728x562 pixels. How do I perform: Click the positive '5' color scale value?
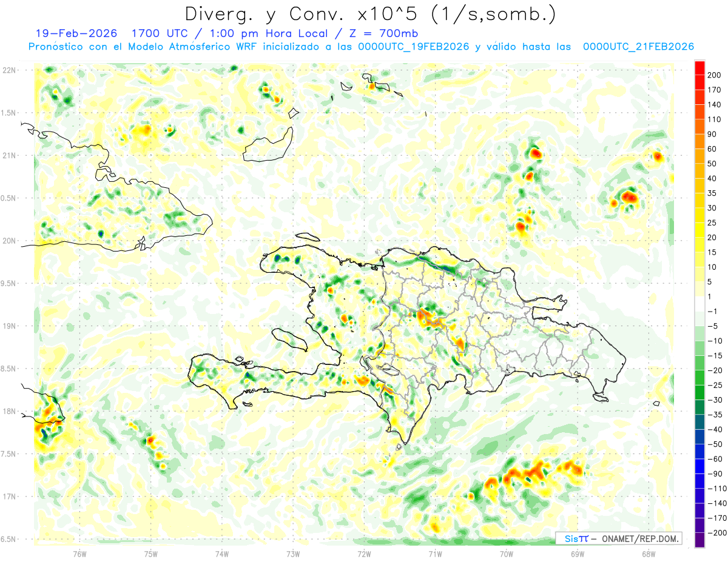[710, 282]
